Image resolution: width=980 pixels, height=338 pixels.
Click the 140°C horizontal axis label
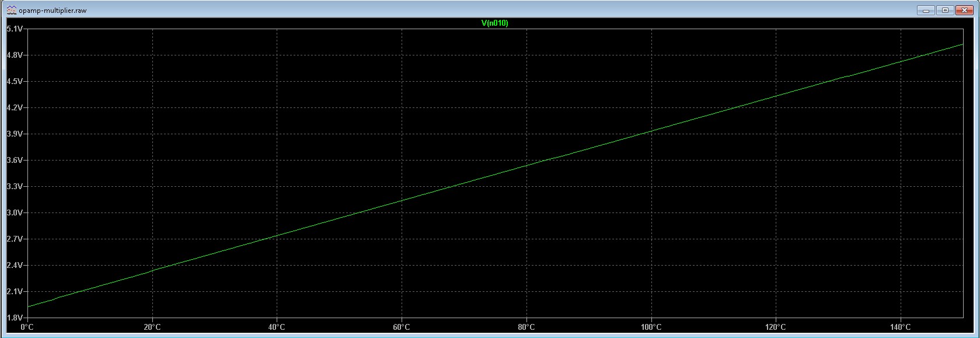[x=901, y=327]
